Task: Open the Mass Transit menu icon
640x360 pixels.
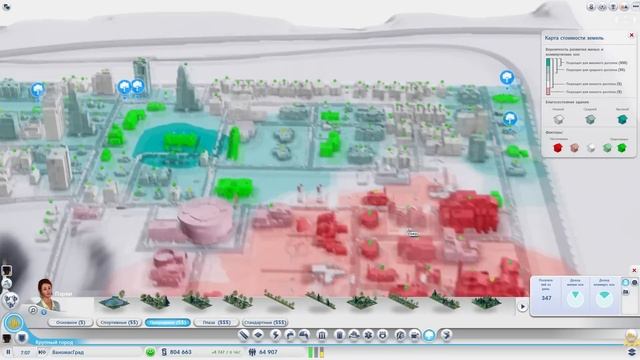Action: pos(414,335)
